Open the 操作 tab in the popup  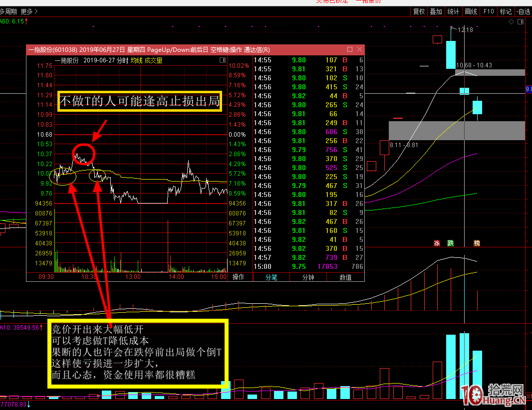pos(238,277)
